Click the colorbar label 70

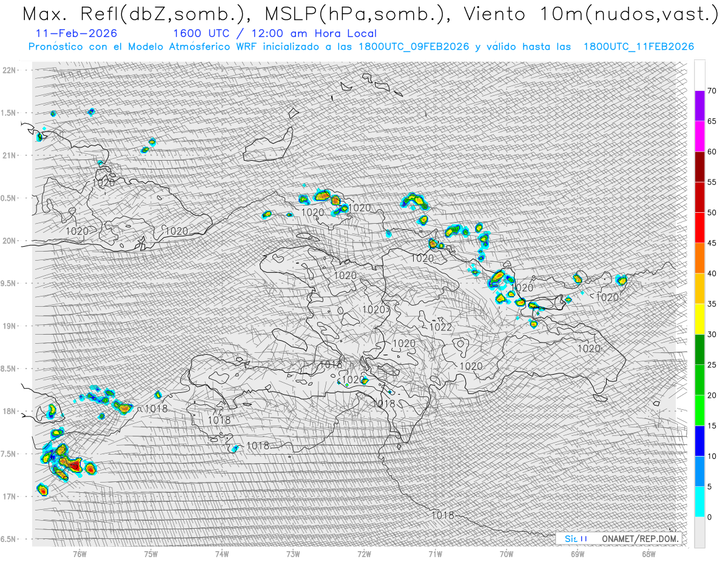[712, 91]
